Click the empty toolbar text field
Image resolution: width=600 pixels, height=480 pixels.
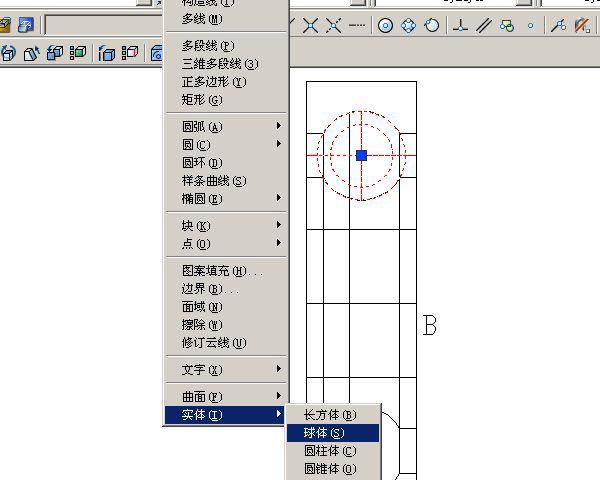[x=103, y=25]
